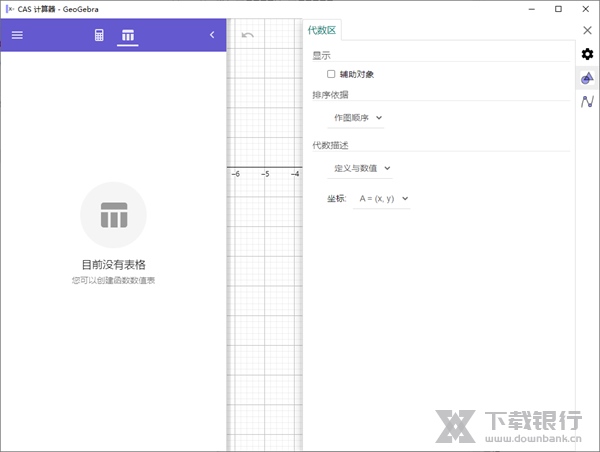Collapse the left panel with arrow

[x=212, y=35]
